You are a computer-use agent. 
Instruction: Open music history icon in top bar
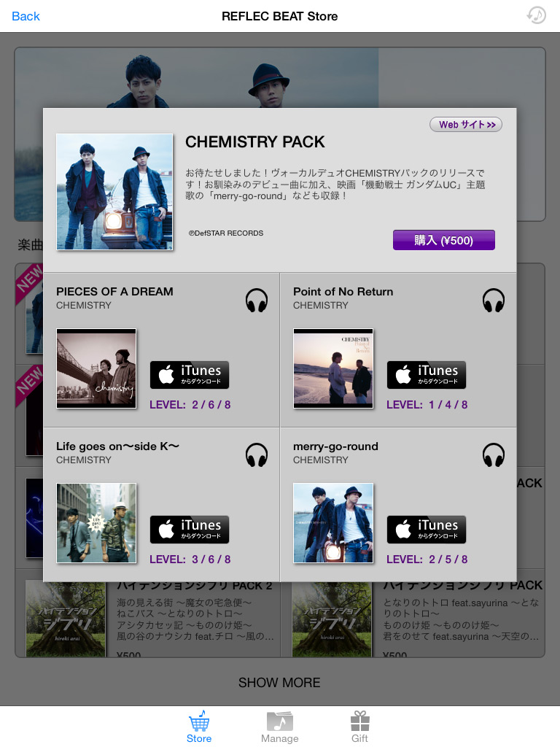click(536, 15)
